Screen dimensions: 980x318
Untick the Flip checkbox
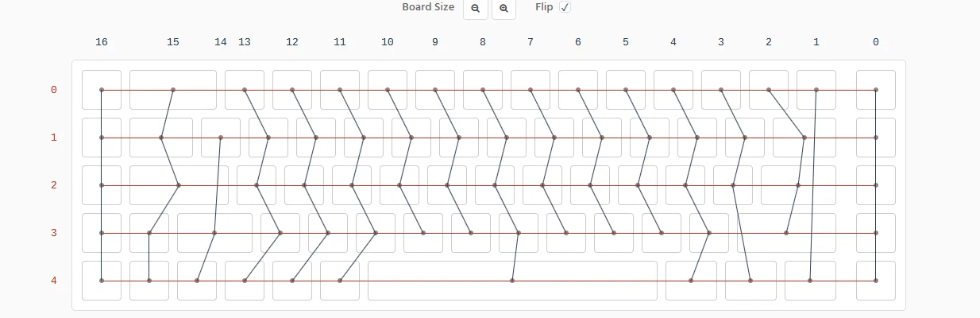point(565,7)
